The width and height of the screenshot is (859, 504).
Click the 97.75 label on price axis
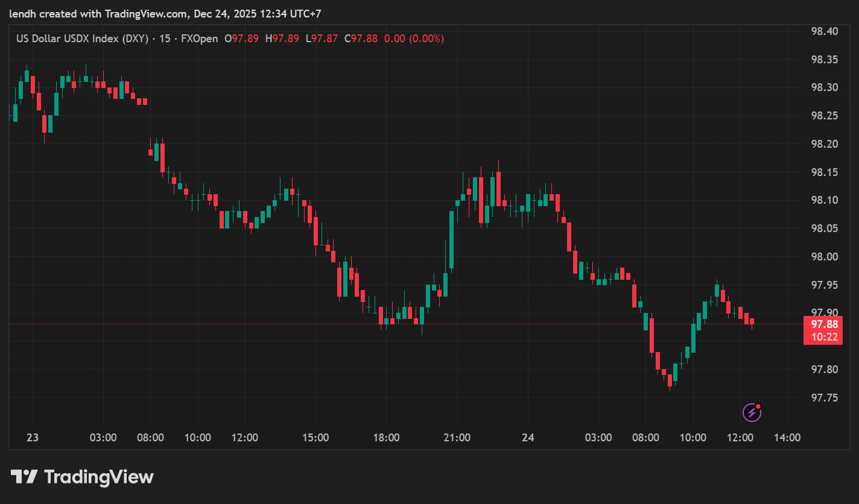(825, 398)
